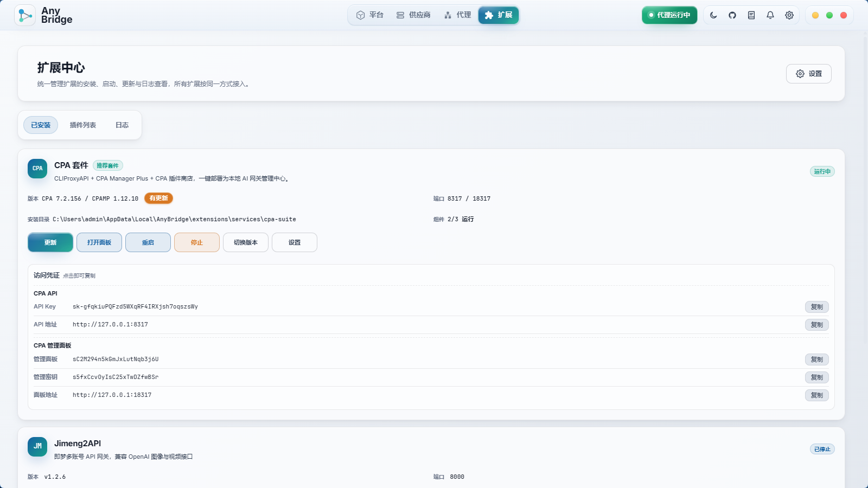Click the green maximize window button

click(x=829, y=15)
